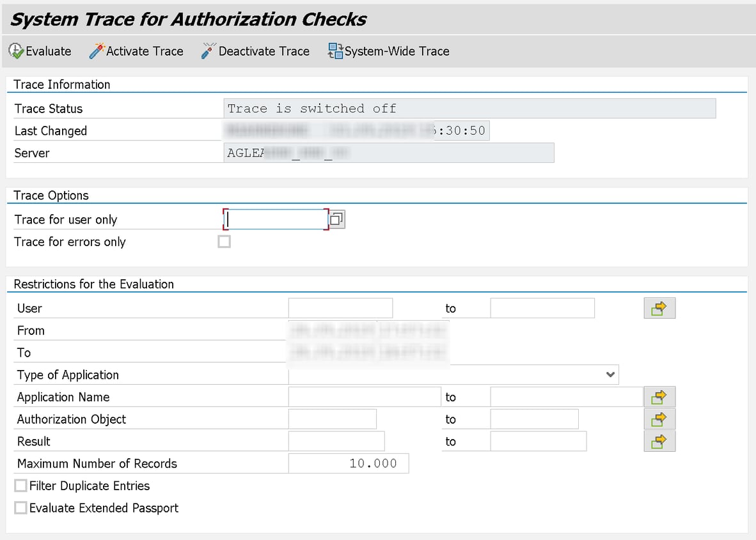
Task: Click the Activate Trace button label
Action: click(144, 50)
